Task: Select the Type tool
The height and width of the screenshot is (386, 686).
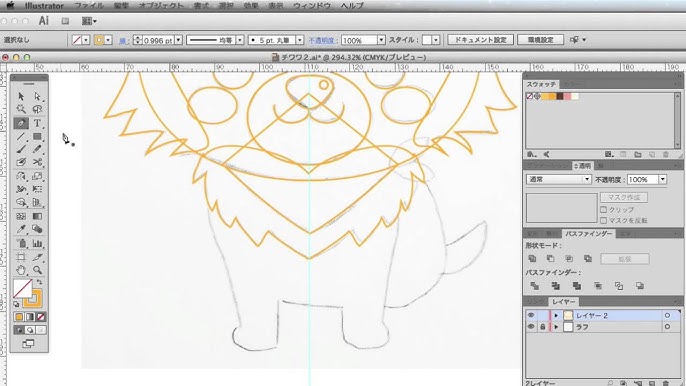Action: pyautogui.click(x=38, y=123)
